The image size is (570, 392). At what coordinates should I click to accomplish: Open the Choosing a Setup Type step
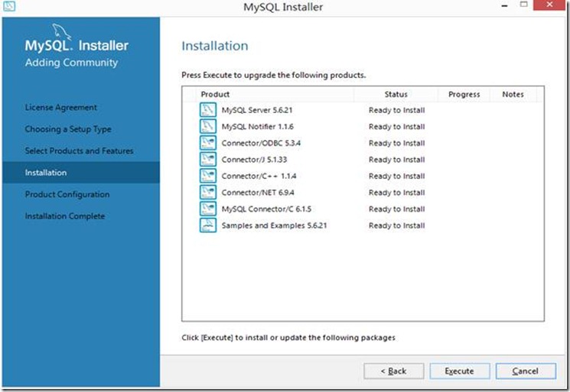68,129
